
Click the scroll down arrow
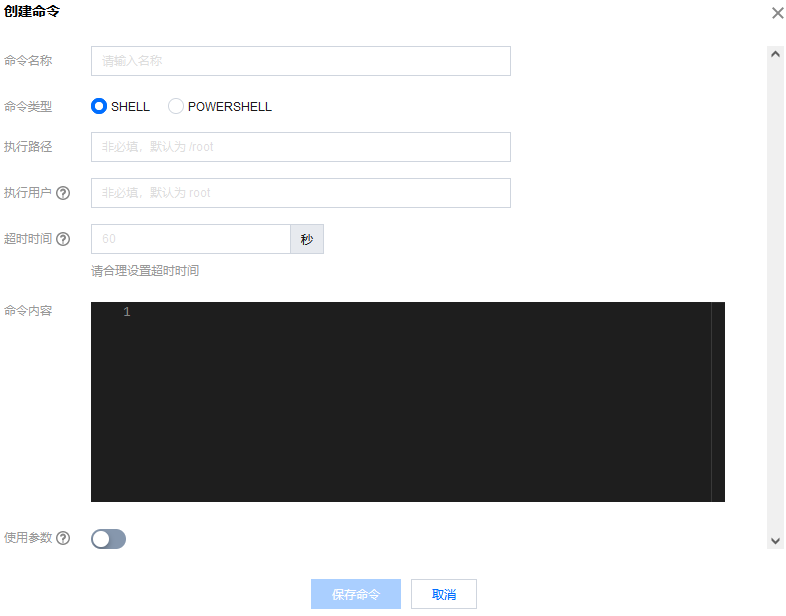(x=775, y=541)
